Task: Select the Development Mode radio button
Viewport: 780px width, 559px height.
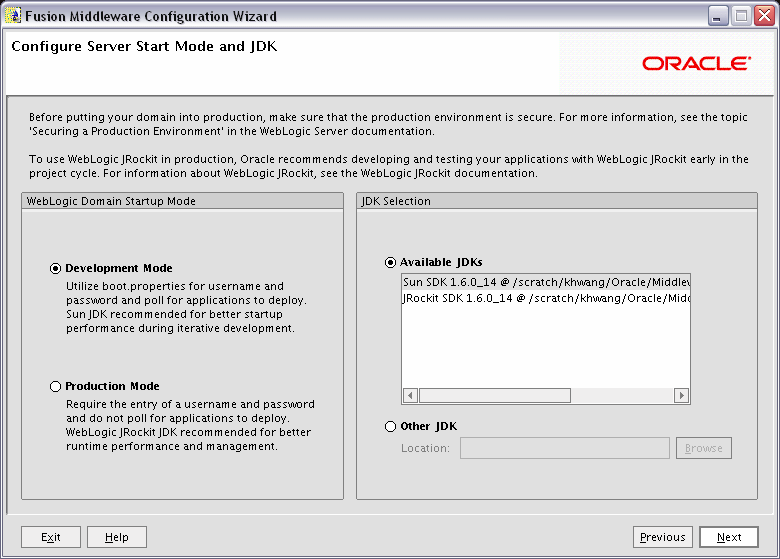Action: (55, 269)
